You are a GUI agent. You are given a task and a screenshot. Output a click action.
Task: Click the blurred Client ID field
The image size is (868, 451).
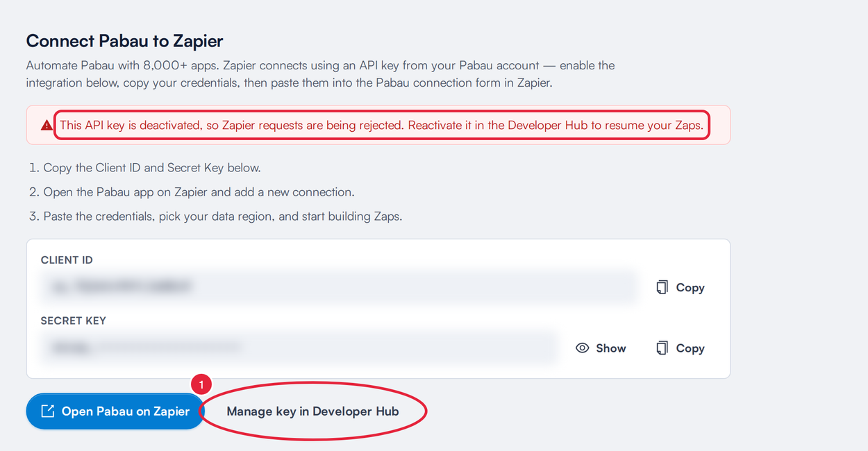coord(340,287)
